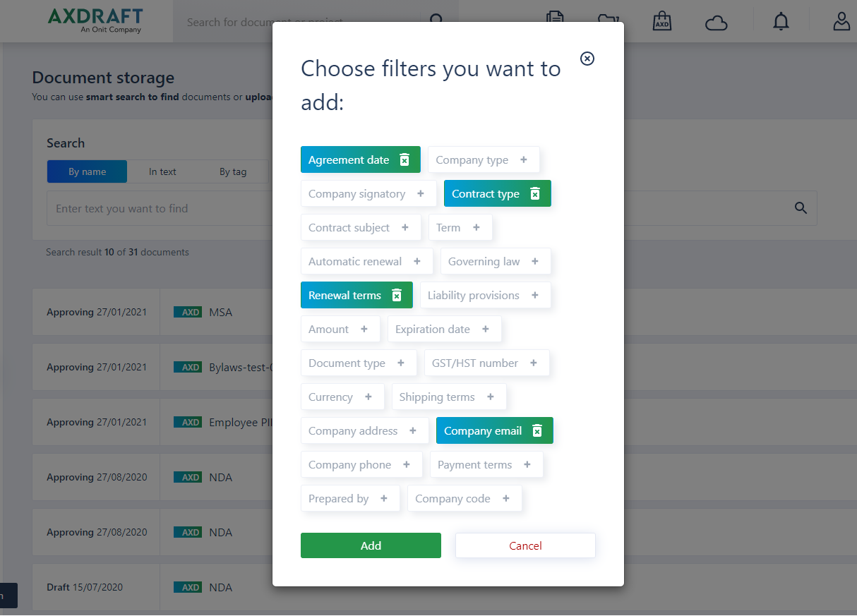Click trash icon on Renewal terms filter
This screenshot has height=616, width=857.
tap(397, 296)
